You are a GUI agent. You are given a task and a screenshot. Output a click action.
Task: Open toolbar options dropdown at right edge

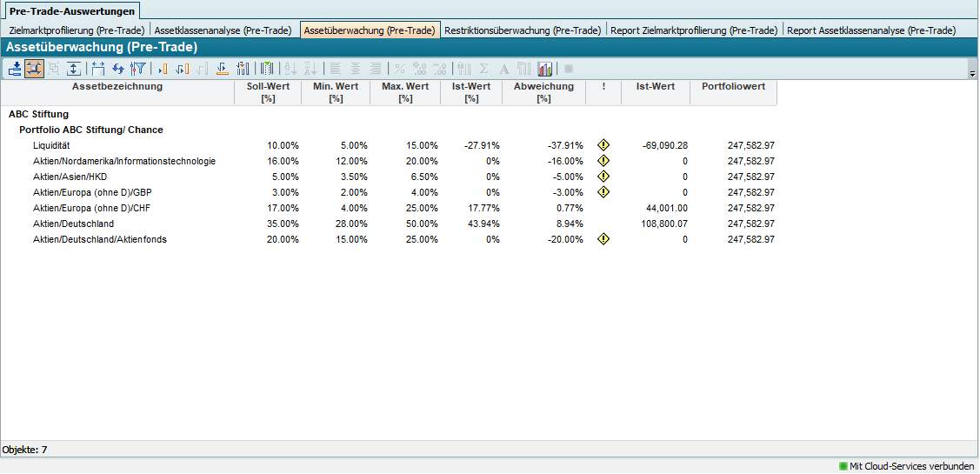point(972,75)
